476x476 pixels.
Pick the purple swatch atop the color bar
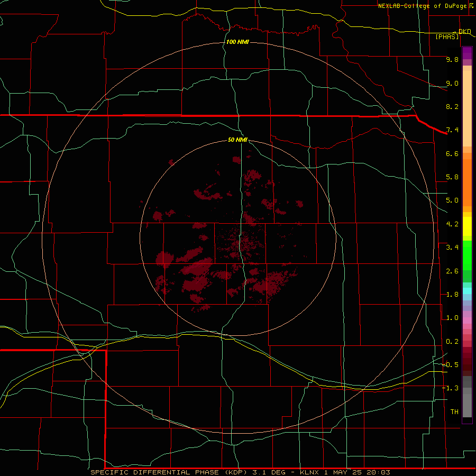tap(467, 53)
